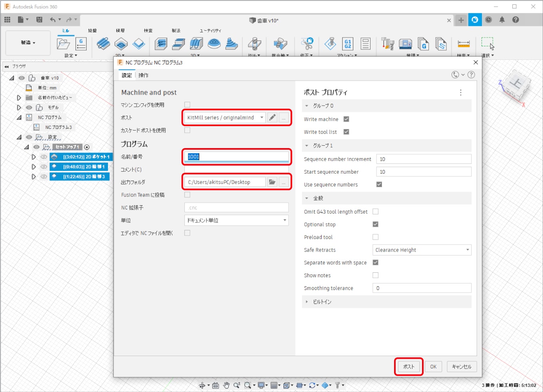This screenshot has height=392, width=543.
Task: Click the measure ruler icon in toolbar
Action: 464,44
